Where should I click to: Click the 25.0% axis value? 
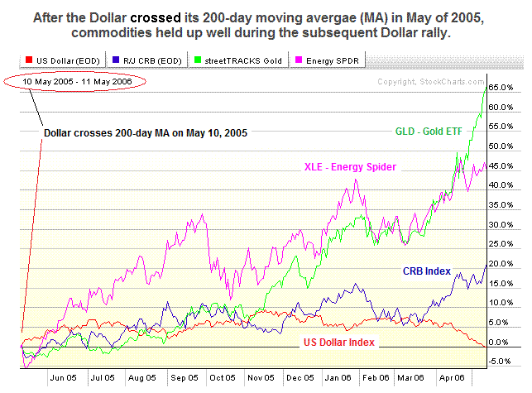[501, 244]
